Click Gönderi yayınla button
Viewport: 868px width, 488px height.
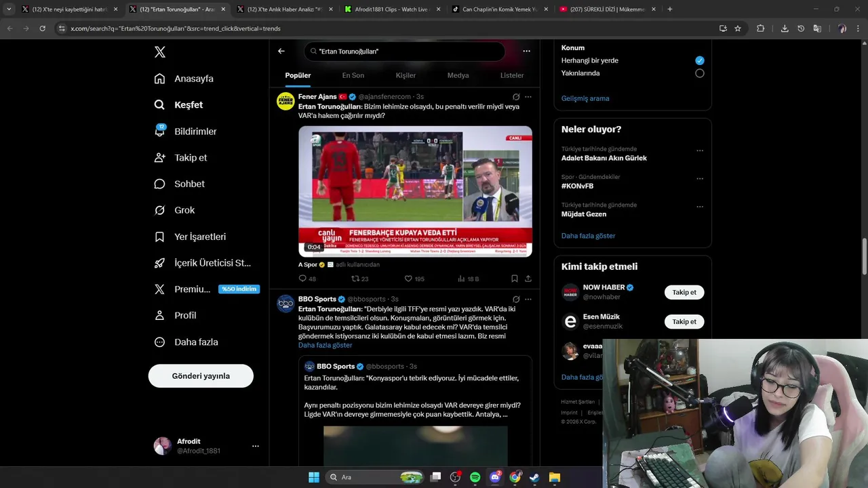point(201,375)
